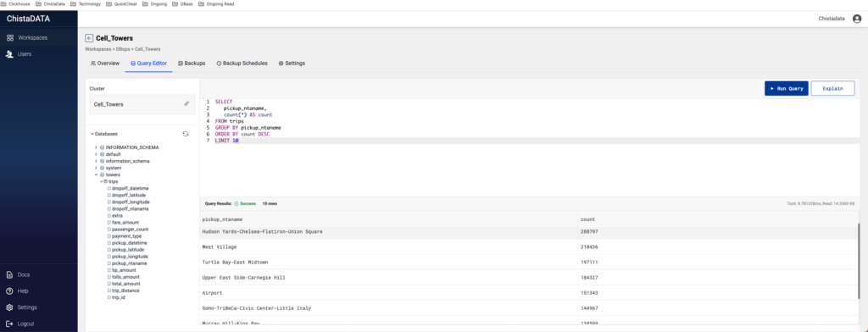Click the towers database icon
Screen dimensions: 868x332
pyautogui.click(x=102, y=174)
